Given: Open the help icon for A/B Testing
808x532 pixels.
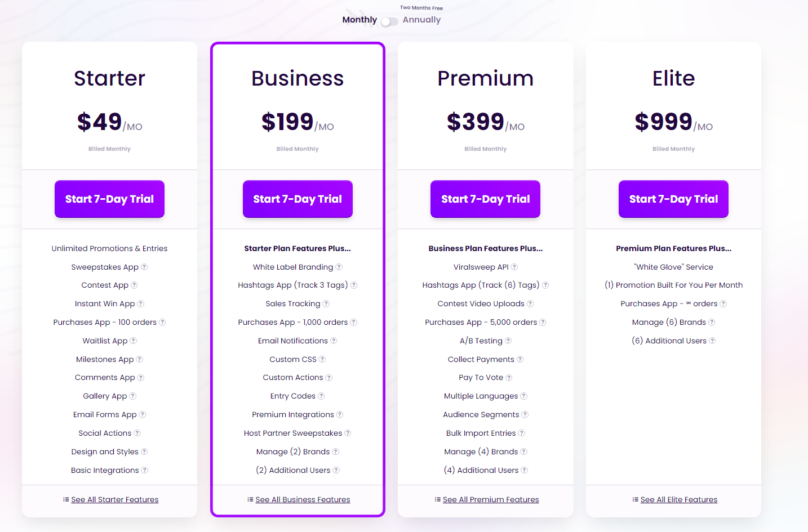Looking at the screenshot, I should [x=509, y=341].
